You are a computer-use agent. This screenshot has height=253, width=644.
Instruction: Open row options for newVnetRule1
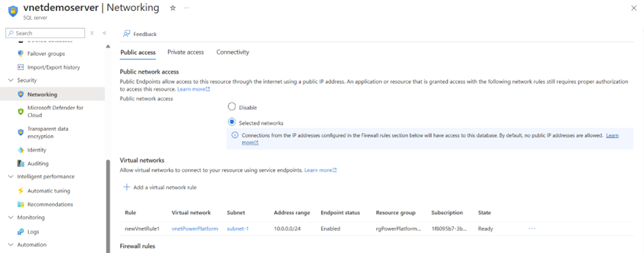[532, 228]
